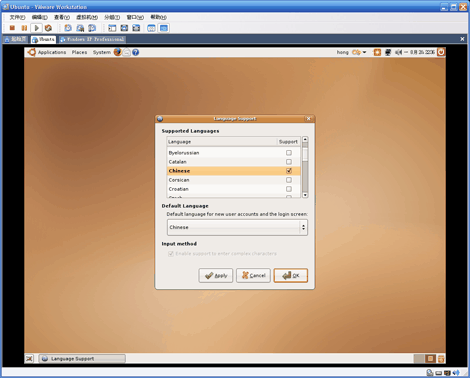Click the volume speaker icon in Ubuntu panel
470x378 pixels.
click(x=398, y=52)
